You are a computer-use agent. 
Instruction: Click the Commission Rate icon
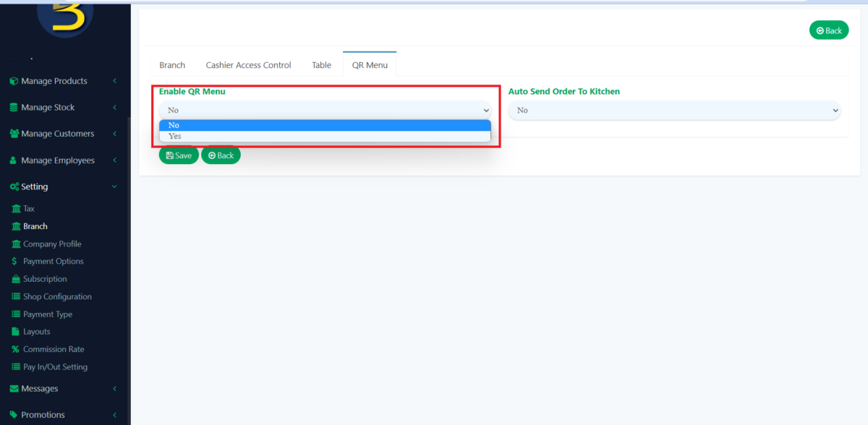point(16,348)
